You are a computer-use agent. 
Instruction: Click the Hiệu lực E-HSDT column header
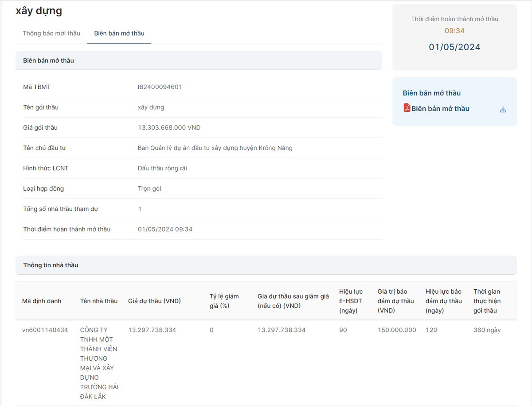click(x=351, y=301)
